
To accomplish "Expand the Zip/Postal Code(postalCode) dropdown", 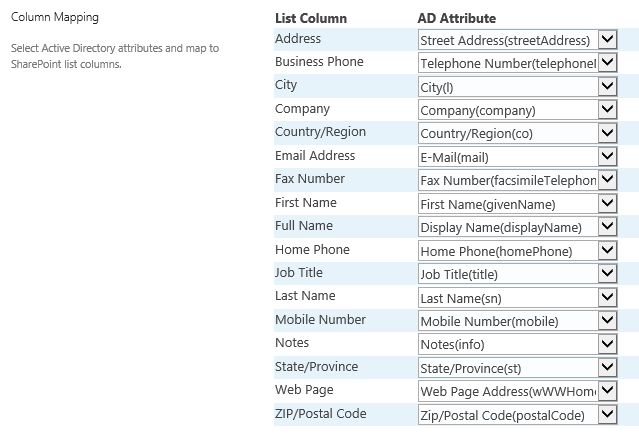I will tap(518, 414).
